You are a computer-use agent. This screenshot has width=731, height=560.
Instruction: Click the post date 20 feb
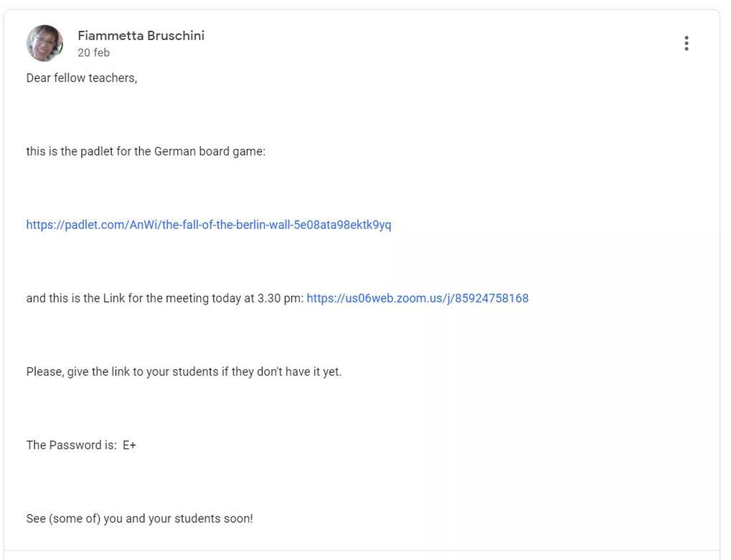(x=94, y=52)
